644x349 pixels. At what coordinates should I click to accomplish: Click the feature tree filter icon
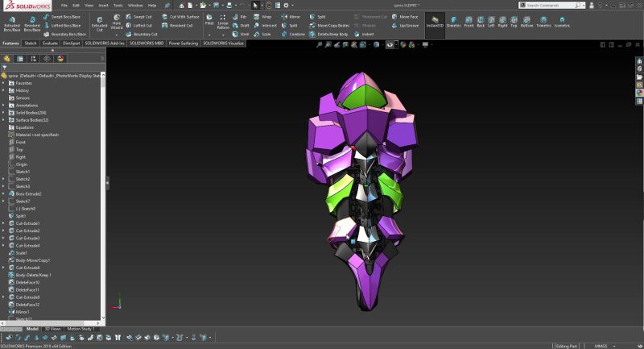5,68
